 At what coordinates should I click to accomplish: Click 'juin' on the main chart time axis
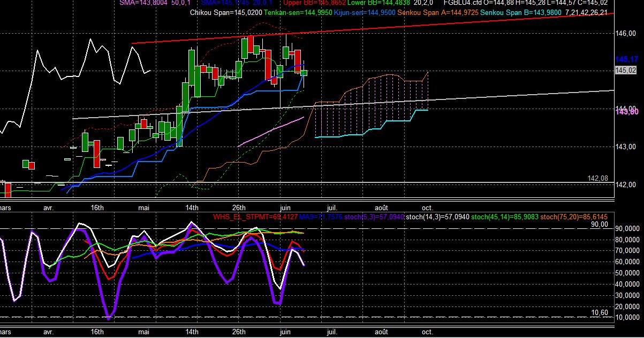click(x=285, y=208)
